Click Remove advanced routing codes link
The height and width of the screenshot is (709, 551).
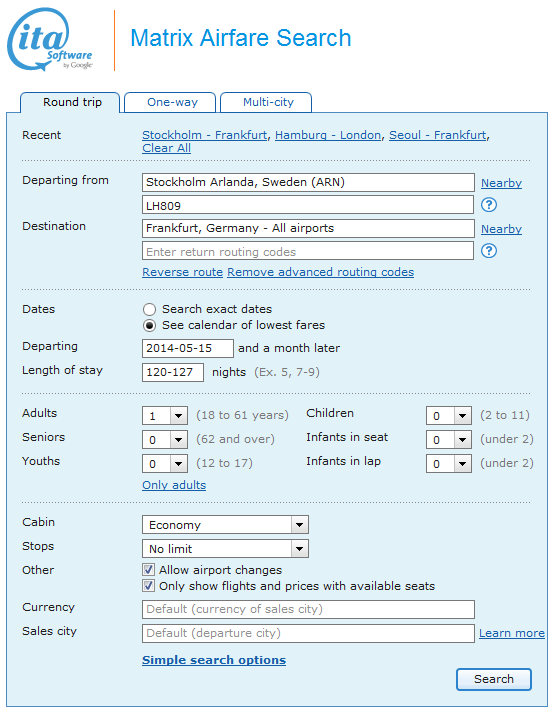click(x=320, y=272)
